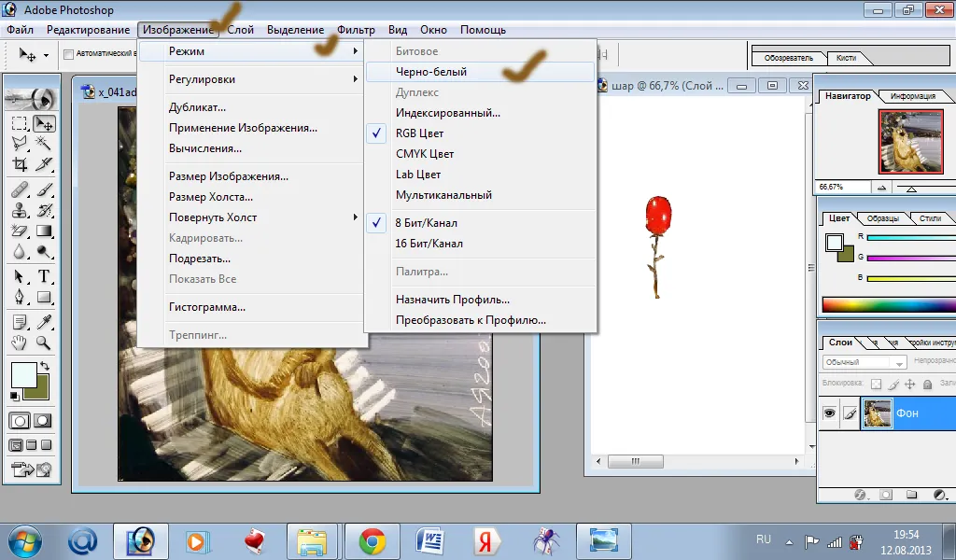Pick a color from the spectrum ramp
This screenshot has width=956, height=560.
click(x=889, y=304)
